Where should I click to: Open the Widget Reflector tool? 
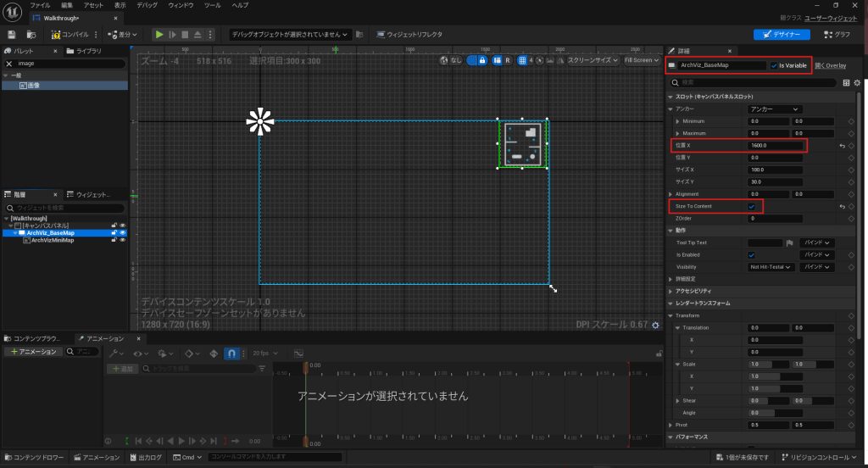pyautogui.click(x=409, y=35)
